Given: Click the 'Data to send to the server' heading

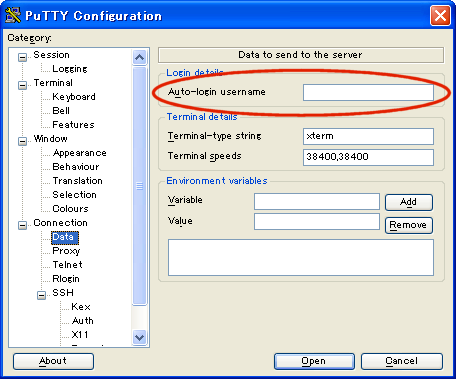Looking at the screenshot, I should 300,55.
